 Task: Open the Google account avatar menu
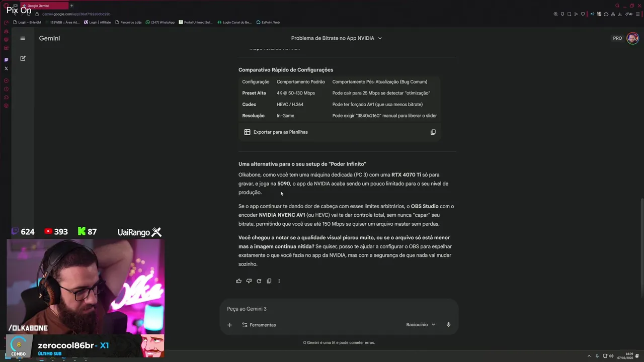tap(632, 38)
